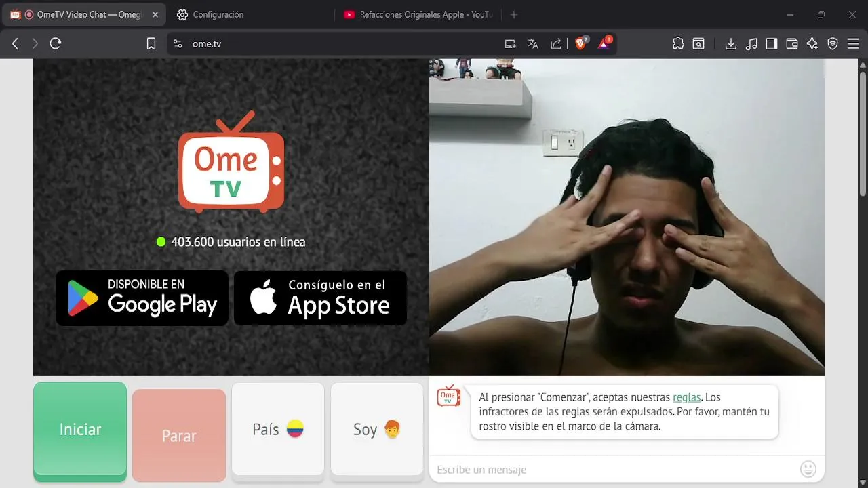This screenshot has width=868, height=488.
Task: Click the webcam video preview
Action: 627,217
